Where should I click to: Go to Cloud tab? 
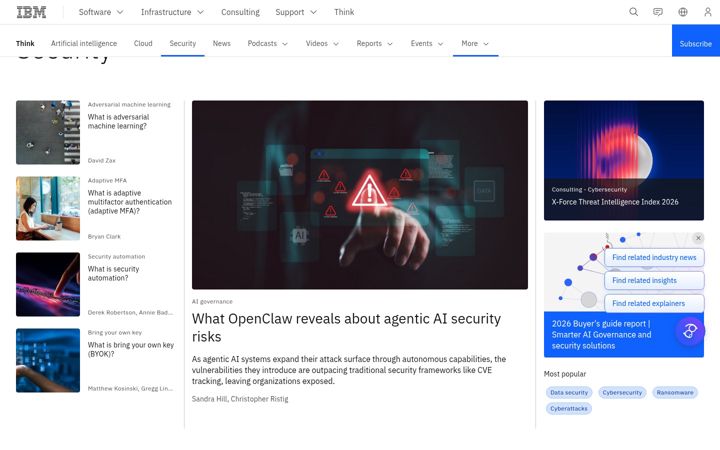[143, 44]
